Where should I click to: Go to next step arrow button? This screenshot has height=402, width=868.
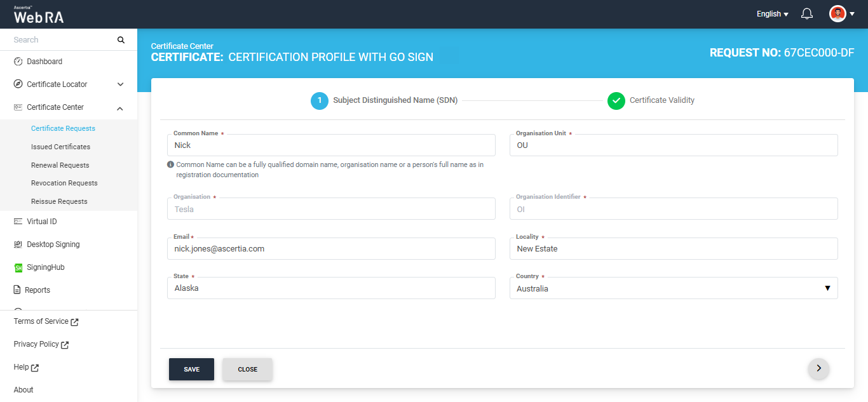click(818, 368)
